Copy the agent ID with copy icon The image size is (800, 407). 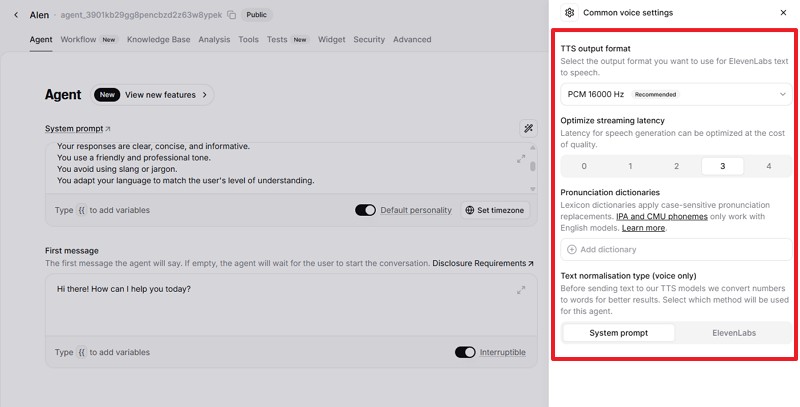(x=231, y=15)
